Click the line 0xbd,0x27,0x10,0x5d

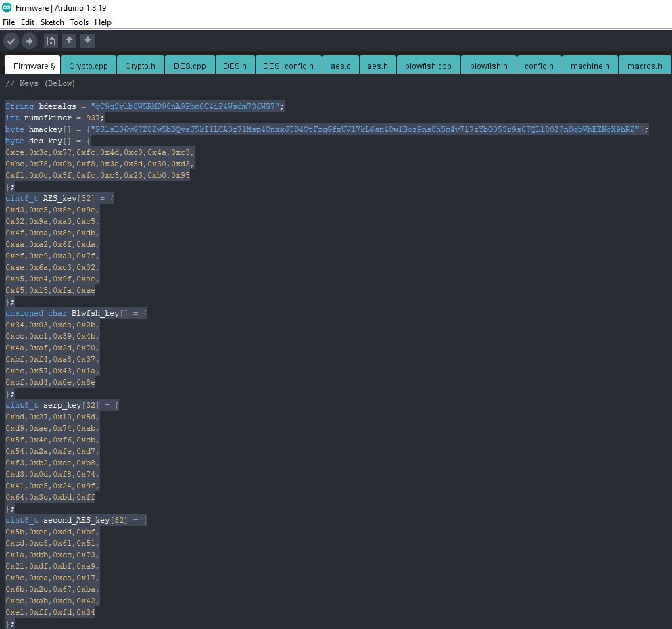coord(52,417)
